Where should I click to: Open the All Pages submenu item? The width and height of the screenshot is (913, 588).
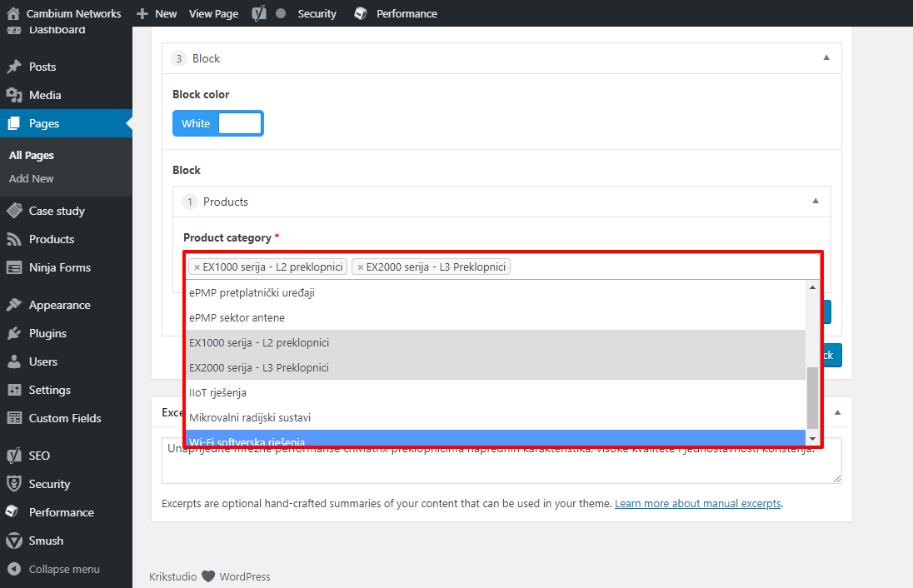pos(32,156)
